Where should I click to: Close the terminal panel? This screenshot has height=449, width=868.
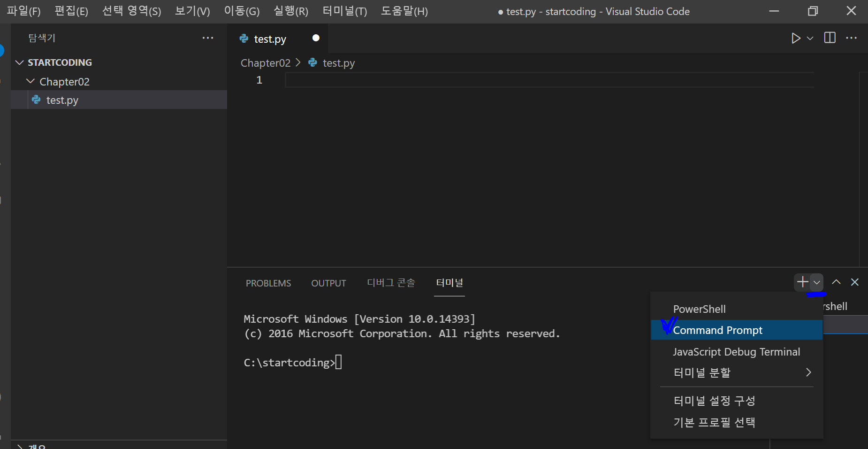(x=855, y=282)
